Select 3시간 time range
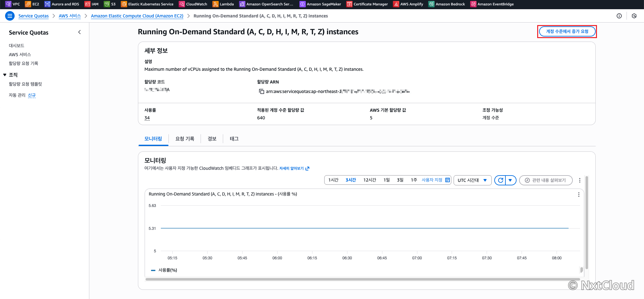The height and width of the screenshot is (299, 644). pos(351,180)
